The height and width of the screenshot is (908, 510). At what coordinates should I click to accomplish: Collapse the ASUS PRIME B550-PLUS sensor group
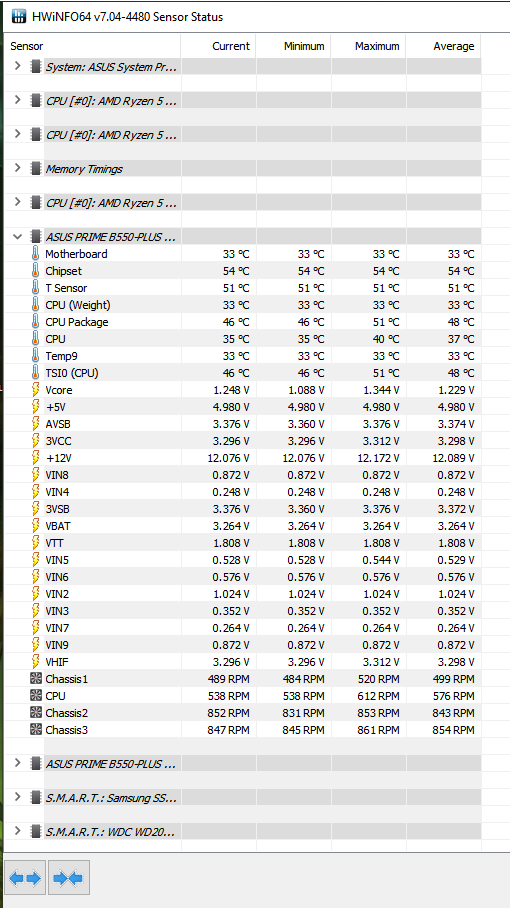(17, 236)
